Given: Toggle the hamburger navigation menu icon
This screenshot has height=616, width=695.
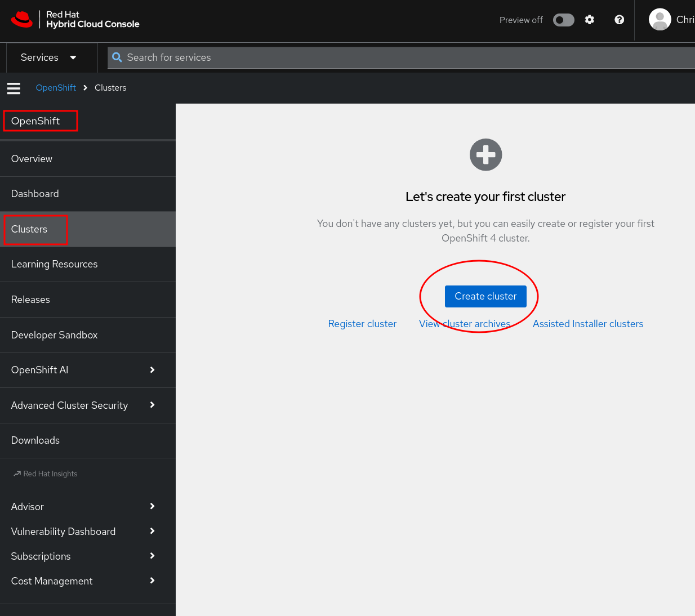Looking at the screenshot, I should pyautogui.click(x=14, y=88).
